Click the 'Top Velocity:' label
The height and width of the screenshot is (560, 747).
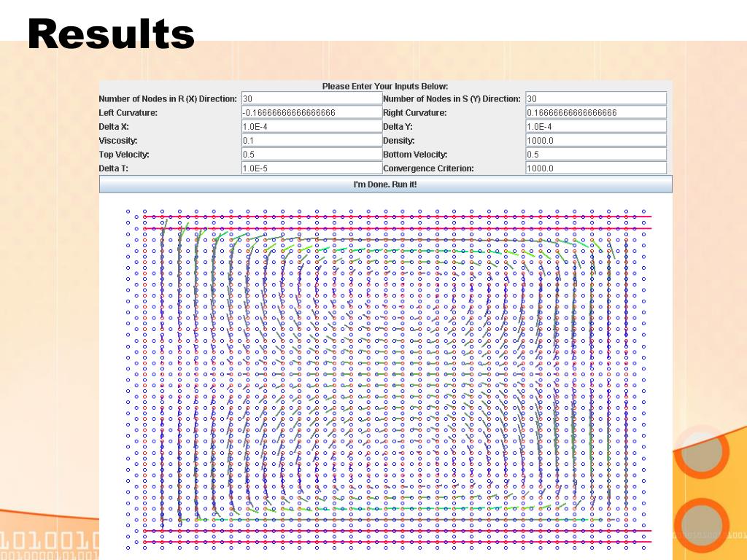point(124,155)
